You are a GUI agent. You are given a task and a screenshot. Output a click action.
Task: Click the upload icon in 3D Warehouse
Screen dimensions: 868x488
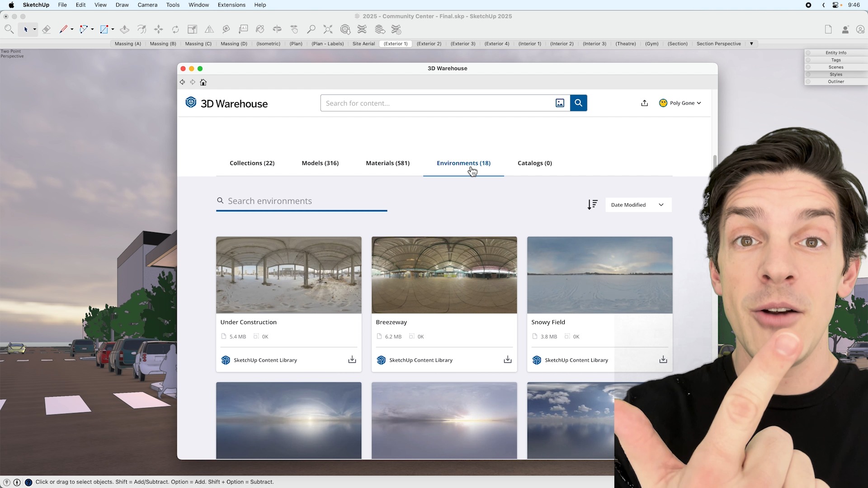click(x=645, y=103)
